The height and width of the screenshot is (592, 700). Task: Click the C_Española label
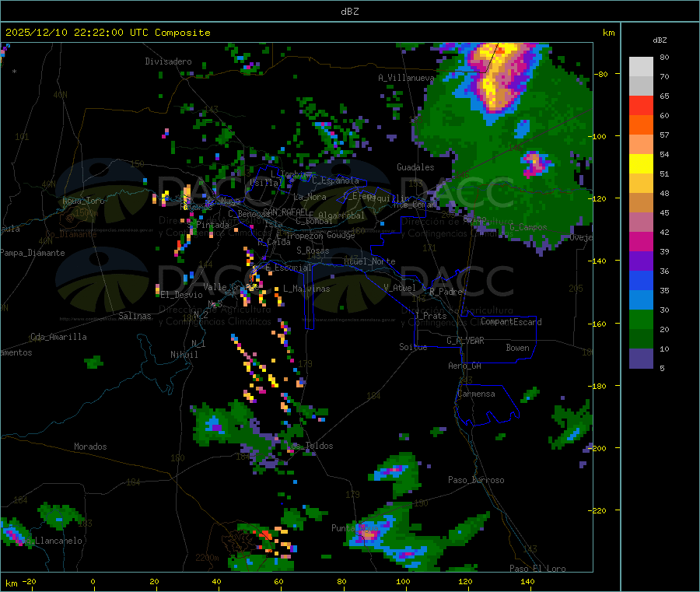tap(335, 180)
